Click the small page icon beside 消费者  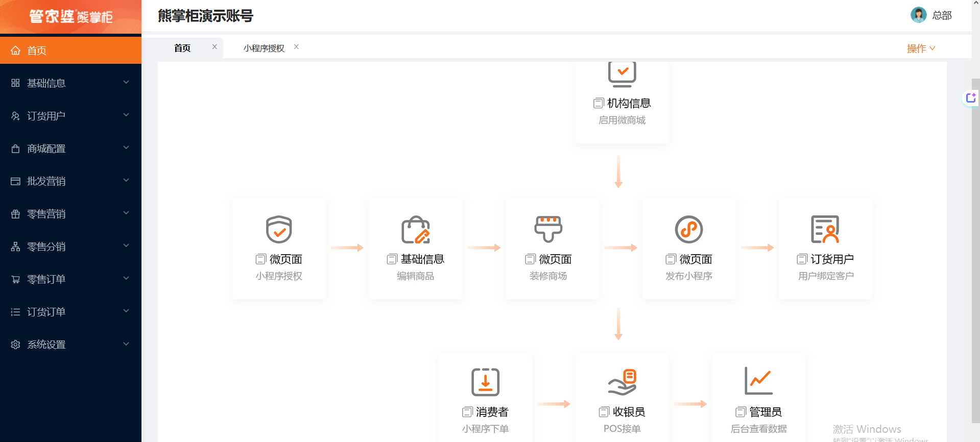point(467,412)
